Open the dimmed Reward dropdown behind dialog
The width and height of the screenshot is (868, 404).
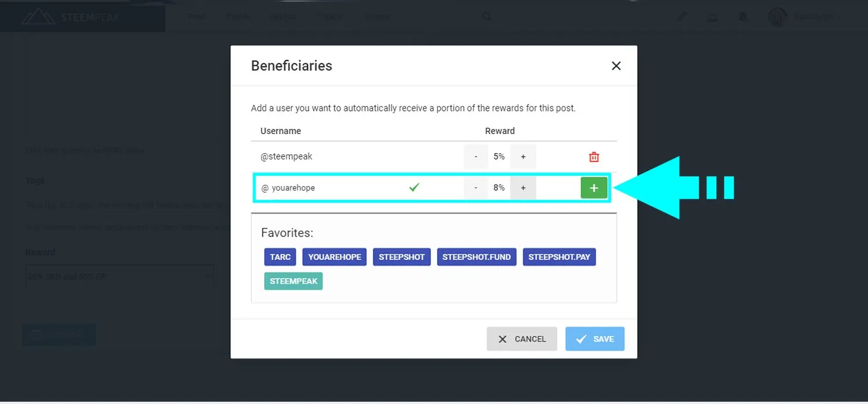pos(120,276)
